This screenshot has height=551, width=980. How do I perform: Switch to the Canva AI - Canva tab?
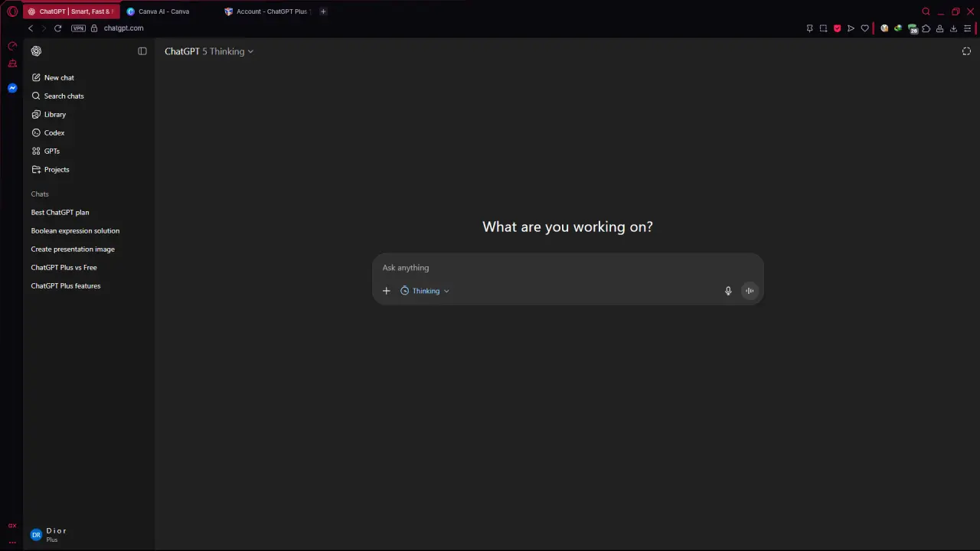(170, 11)
